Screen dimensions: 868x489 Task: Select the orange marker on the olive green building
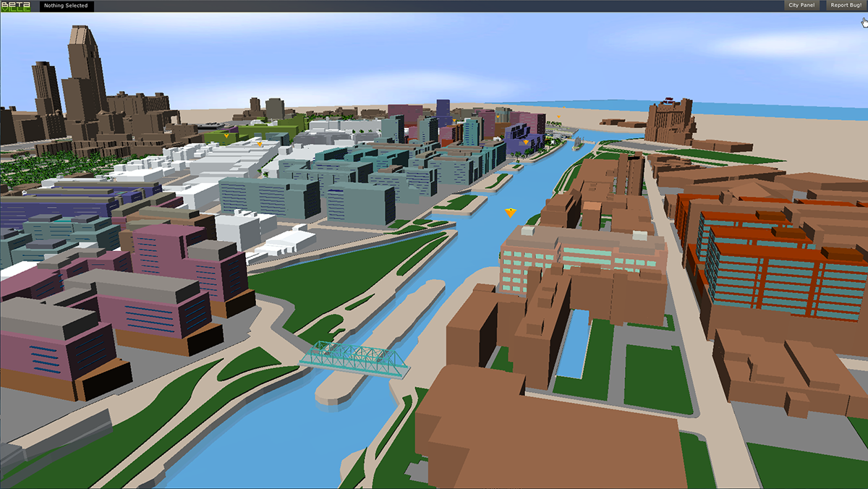pos(226,135)
